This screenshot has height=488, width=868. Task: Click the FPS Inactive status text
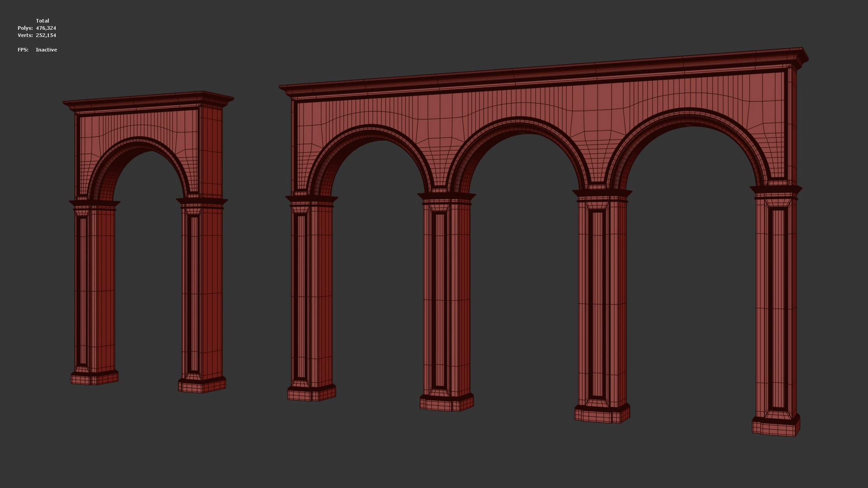[46, 50]
